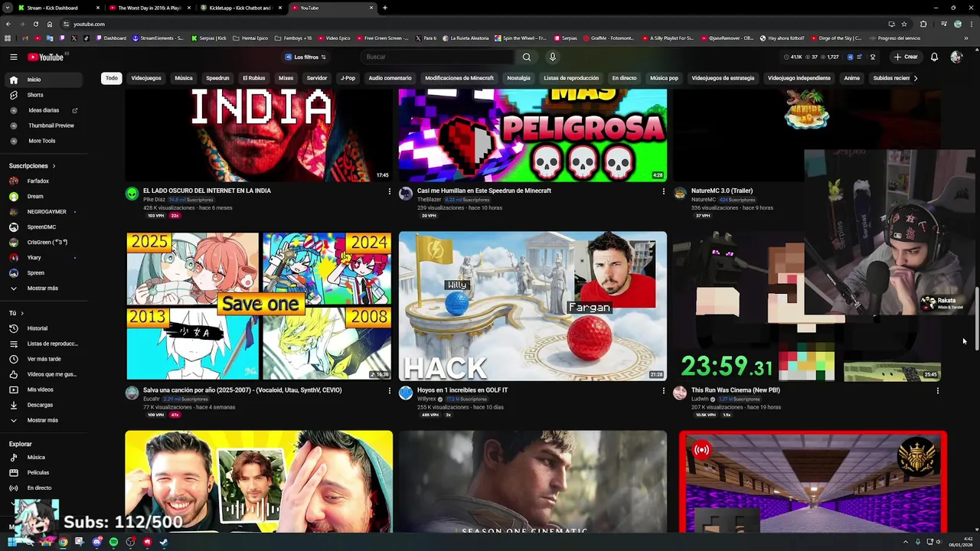
Task: Open options for This Run Was Cinema
Action: click(937, 391)
